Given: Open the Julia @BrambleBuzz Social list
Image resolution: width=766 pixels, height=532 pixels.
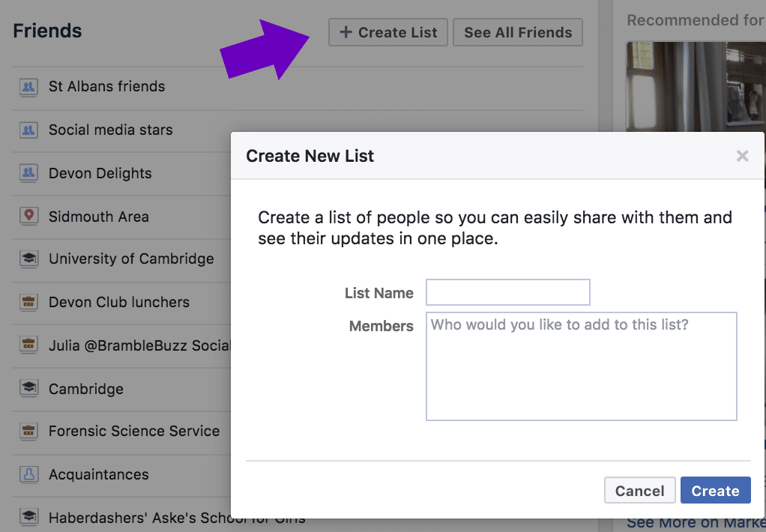Looking at the screenshot, I should pyautogui.click(x=139, y=345).
